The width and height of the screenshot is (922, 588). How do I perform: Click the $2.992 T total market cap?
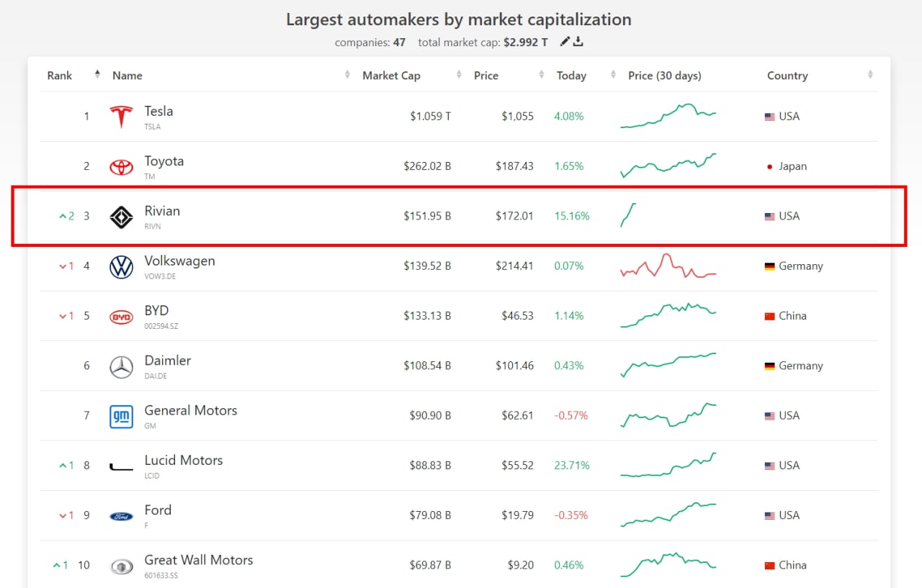tap(526, 42)
